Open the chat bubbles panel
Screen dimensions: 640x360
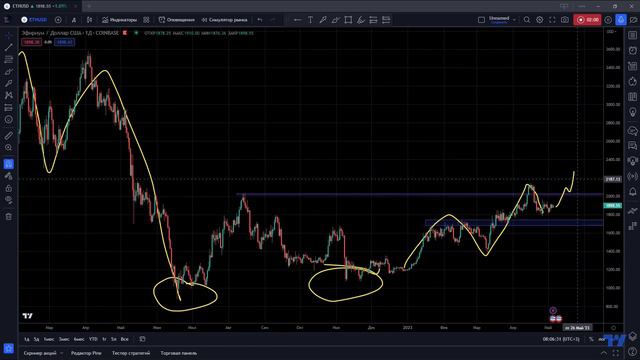tap(633, 131)
